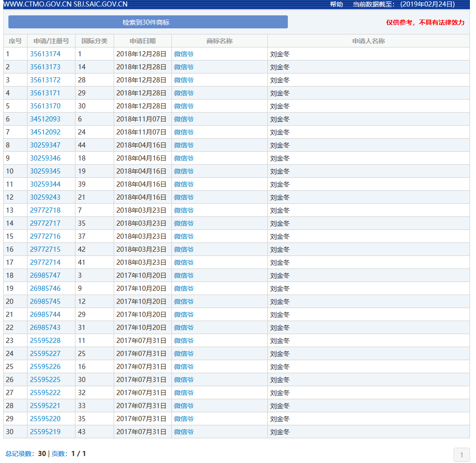
Task: Open registration number 30259344
Action: [x=45, y=184]
